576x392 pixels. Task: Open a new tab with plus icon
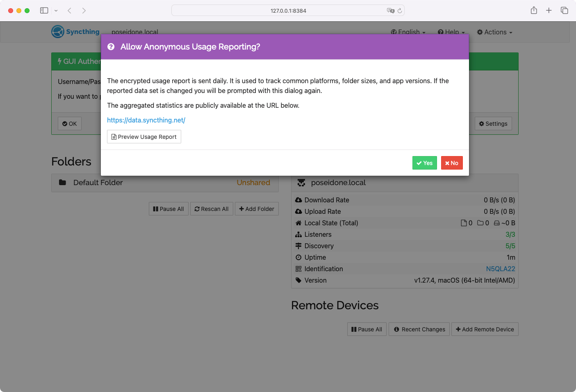click(x=549, y=11)
